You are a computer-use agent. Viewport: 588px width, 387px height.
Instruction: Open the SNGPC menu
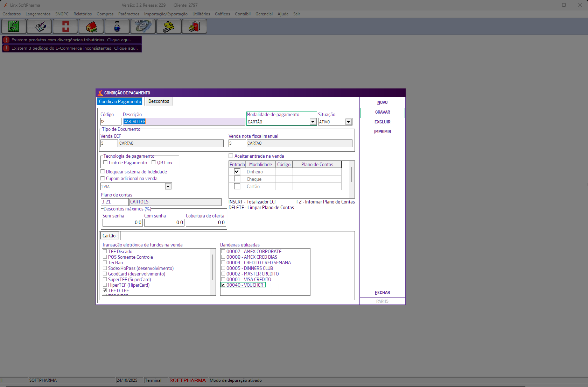coord(62,14)
